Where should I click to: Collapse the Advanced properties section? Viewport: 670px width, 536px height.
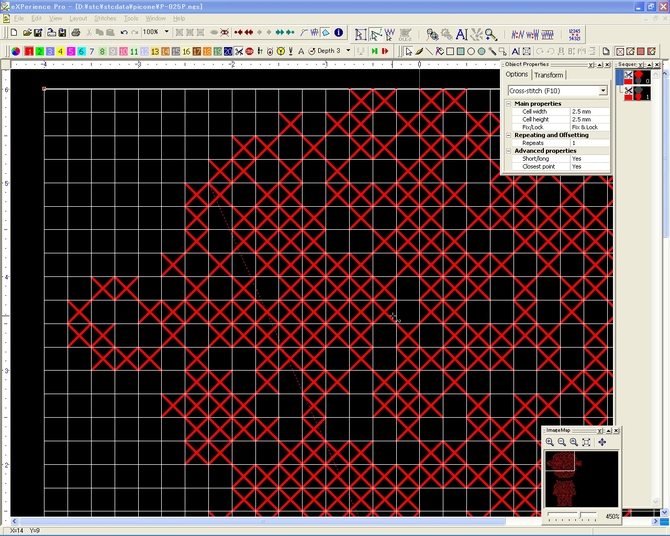pos(508,151)
